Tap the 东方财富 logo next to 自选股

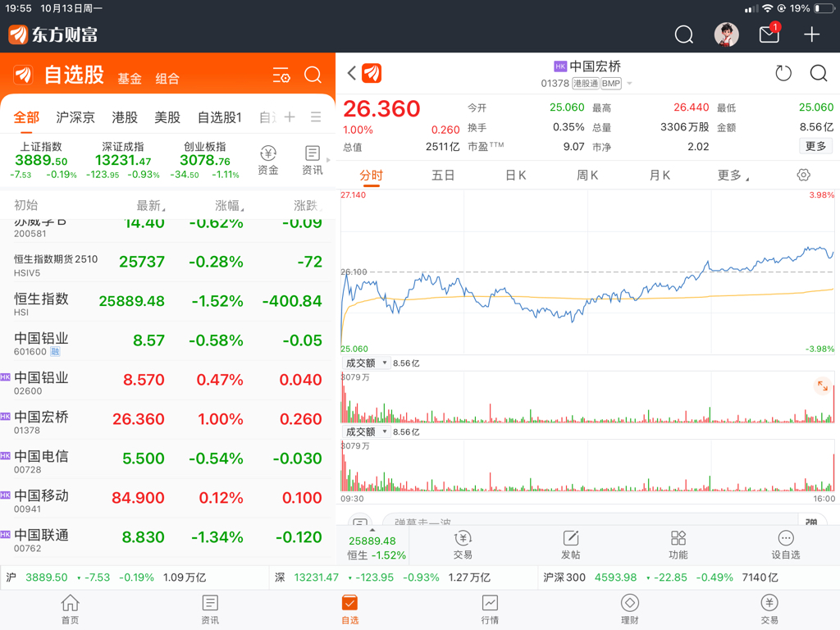(x=23, y=75)
